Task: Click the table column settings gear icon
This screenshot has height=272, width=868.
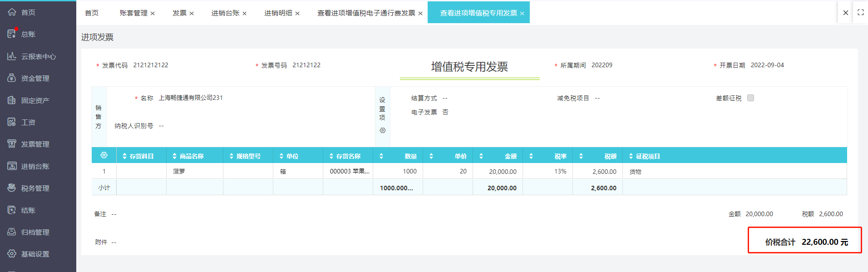Action: pyautogui.click(x=104, y=155)
